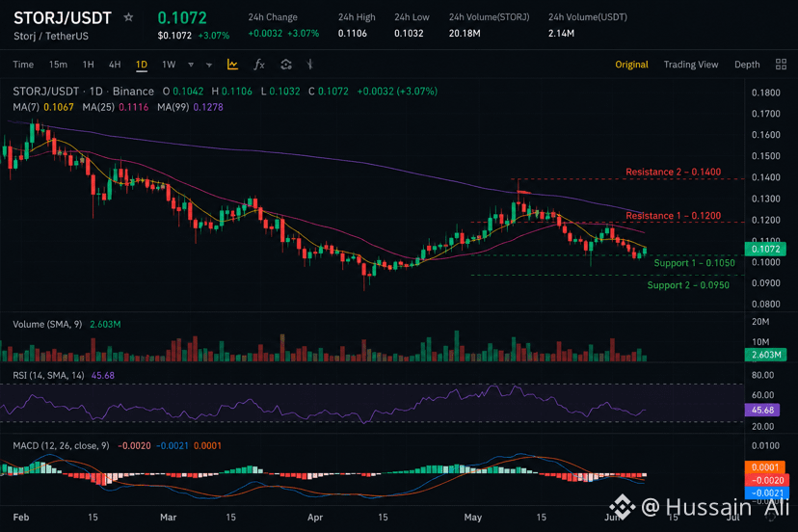The image size is (798, 532).
Task: Open the fx indicators icon
Action: coord(259,65)
